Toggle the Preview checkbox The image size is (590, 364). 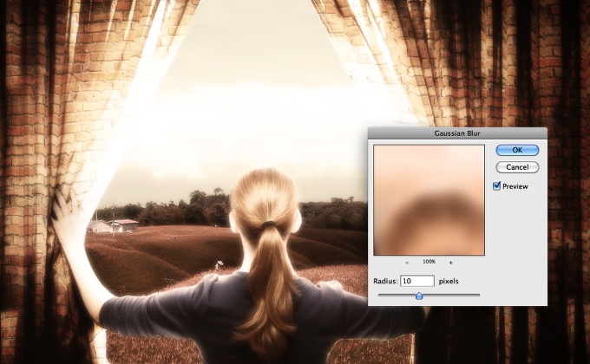pos(496,185)
